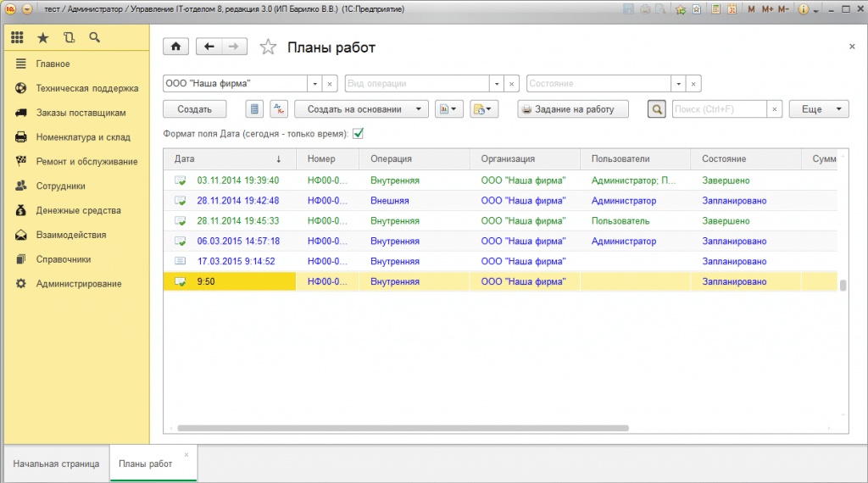Open the reports dropdown with chart icon
Viewport: 868px width, 483px height.
tap(449, 109)
